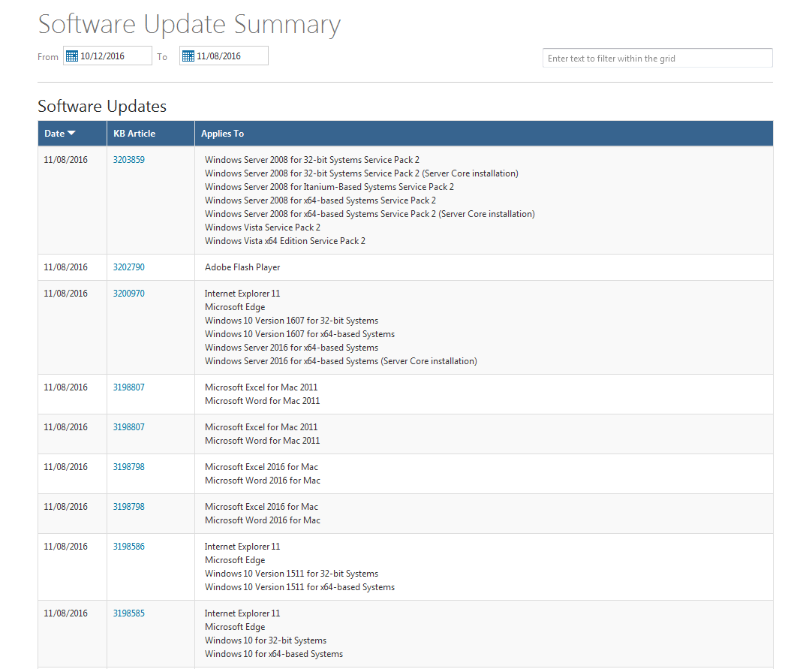Select 'Windows Vista x64 Edition Service Pack 2'
The width and height of the screenshot is (812, 669).
[x=285, y=240]
